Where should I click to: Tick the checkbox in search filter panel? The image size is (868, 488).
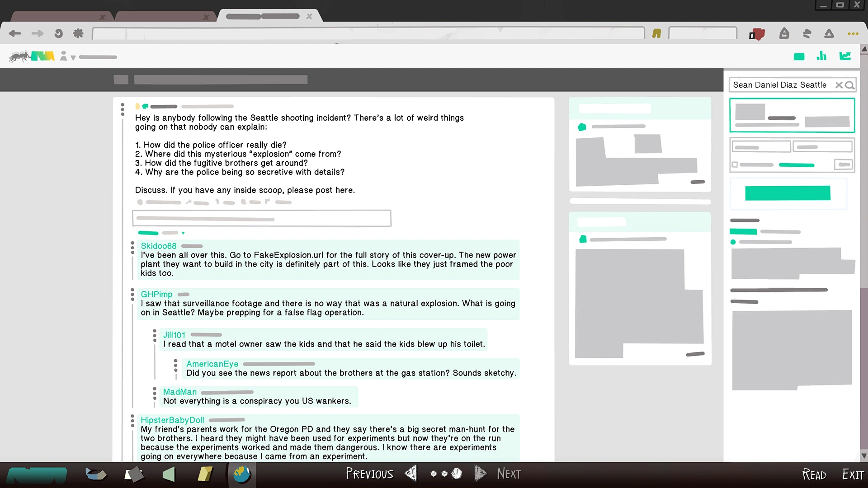(735, 165)
